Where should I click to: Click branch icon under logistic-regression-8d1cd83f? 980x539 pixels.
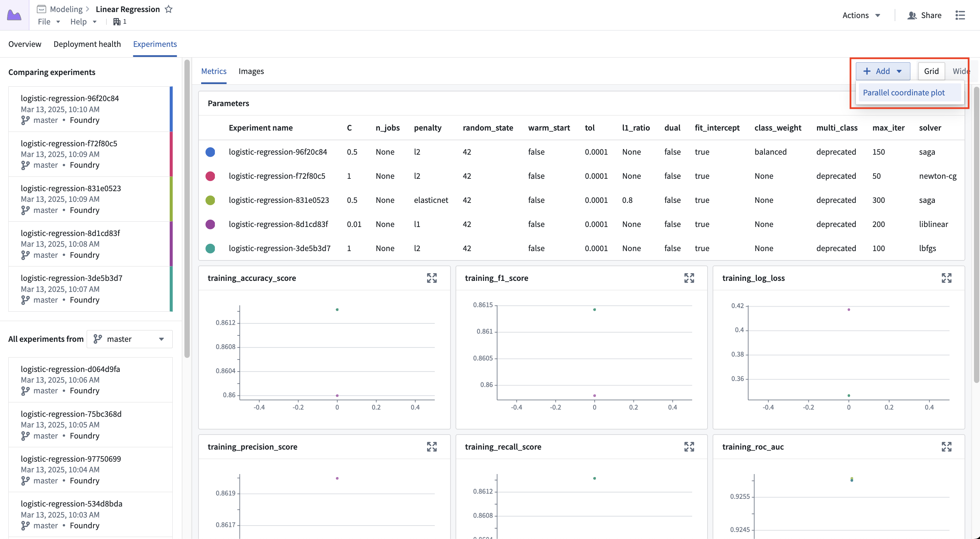[x=25, y=255]
